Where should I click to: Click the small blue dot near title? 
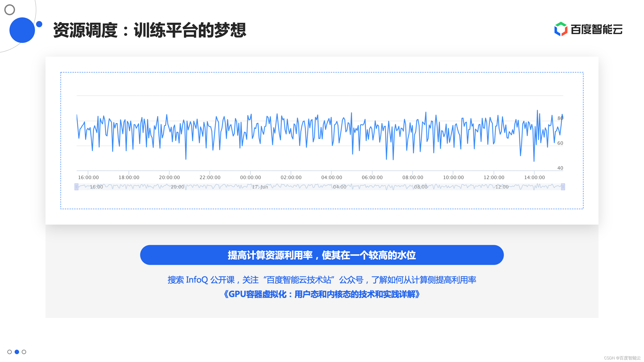point(39,24)
